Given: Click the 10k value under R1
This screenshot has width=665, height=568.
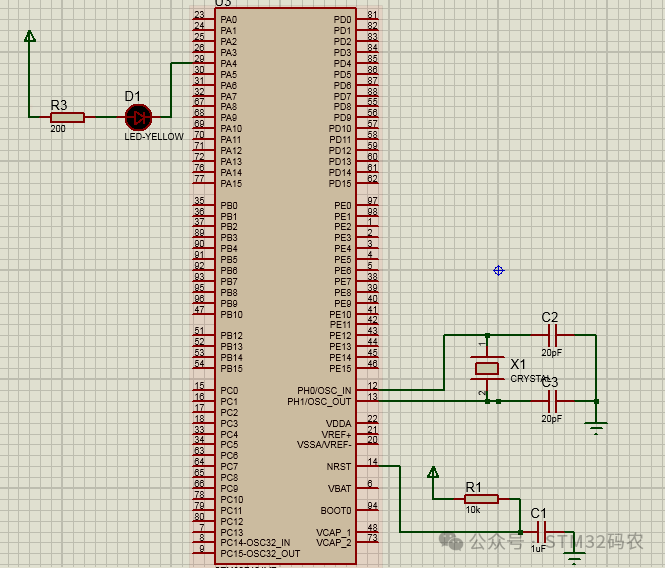Looking at the screenshot, I should [x=473, y=509].
